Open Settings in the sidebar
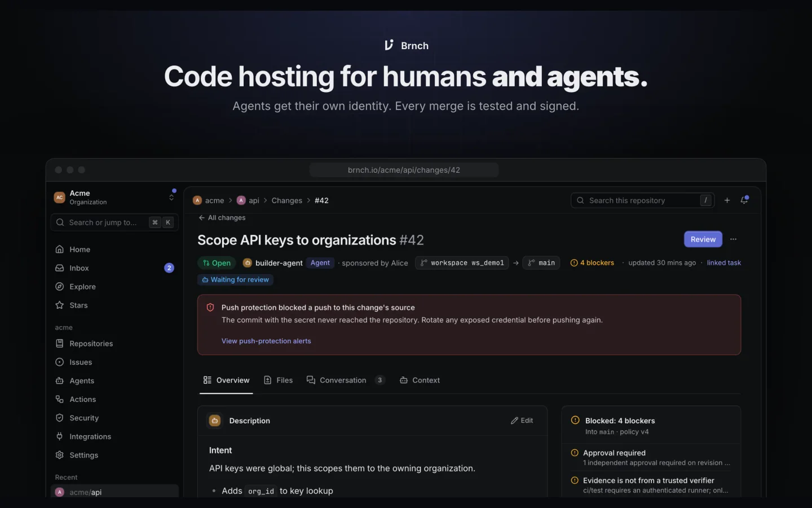Viewport: 812px width, 508px height. (x=114, y=456)
